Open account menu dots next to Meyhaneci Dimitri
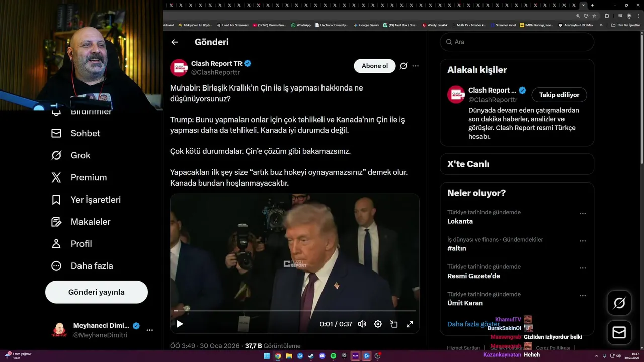Image resolution: width=644 pixels, height=362 pixels. coord(149,330)
